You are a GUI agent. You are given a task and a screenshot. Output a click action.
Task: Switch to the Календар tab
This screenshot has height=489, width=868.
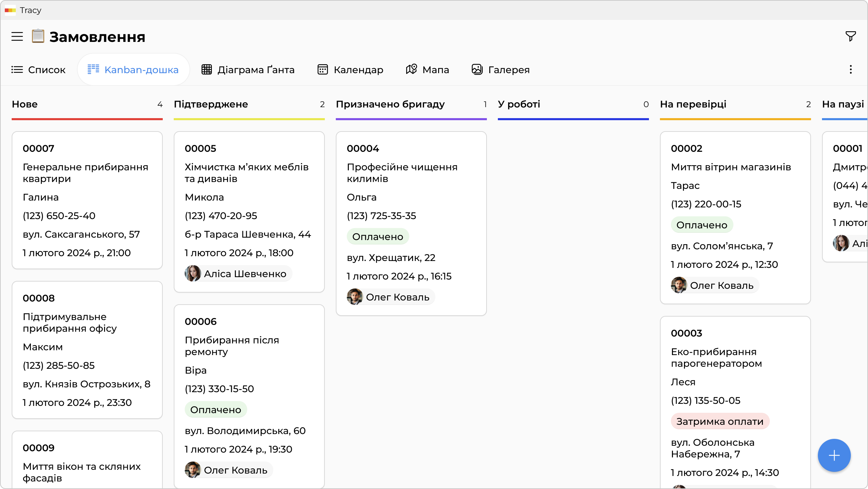[x=350, y=70]
